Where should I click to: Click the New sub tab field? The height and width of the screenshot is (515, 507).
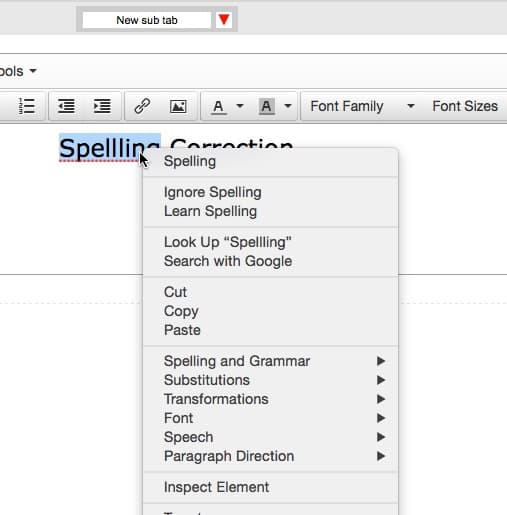pos(147,20)
